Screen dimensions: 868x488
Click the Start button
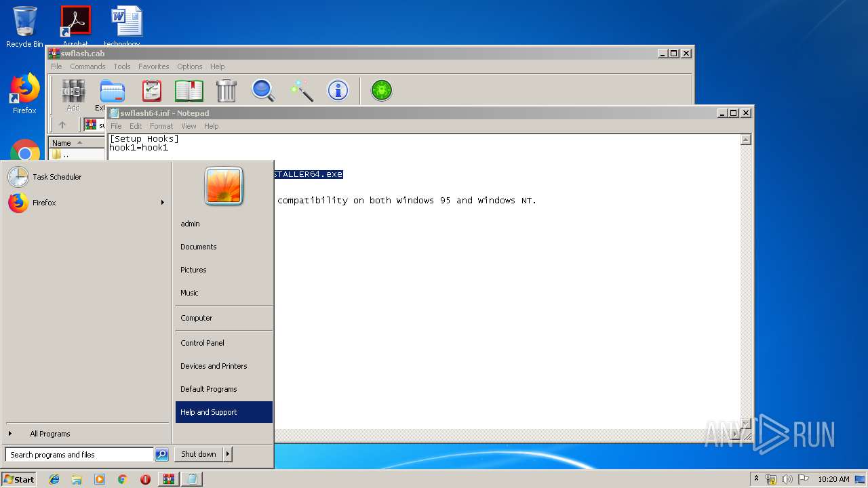tap(19, 479)
